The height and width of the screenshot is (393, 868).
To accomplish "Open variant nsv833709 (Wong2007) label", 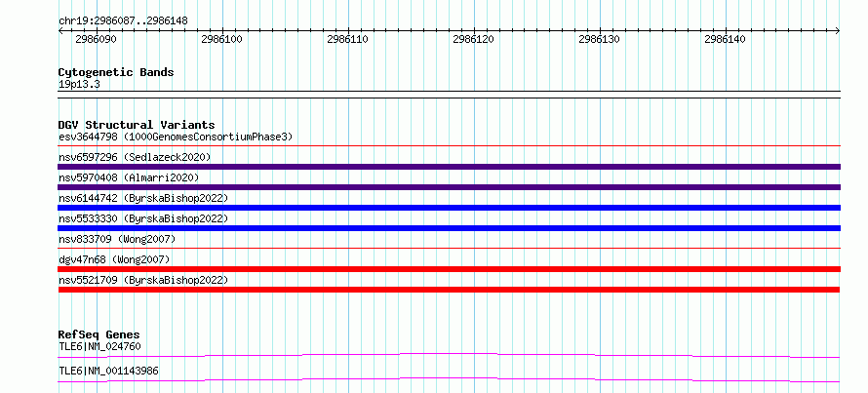I will [117, 239].
